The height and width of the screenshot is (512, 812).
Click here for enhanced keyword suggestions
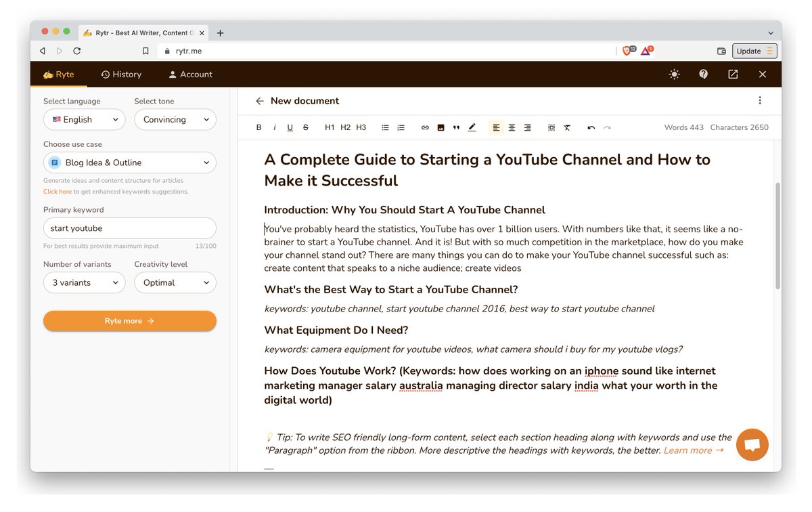(58, 192)
